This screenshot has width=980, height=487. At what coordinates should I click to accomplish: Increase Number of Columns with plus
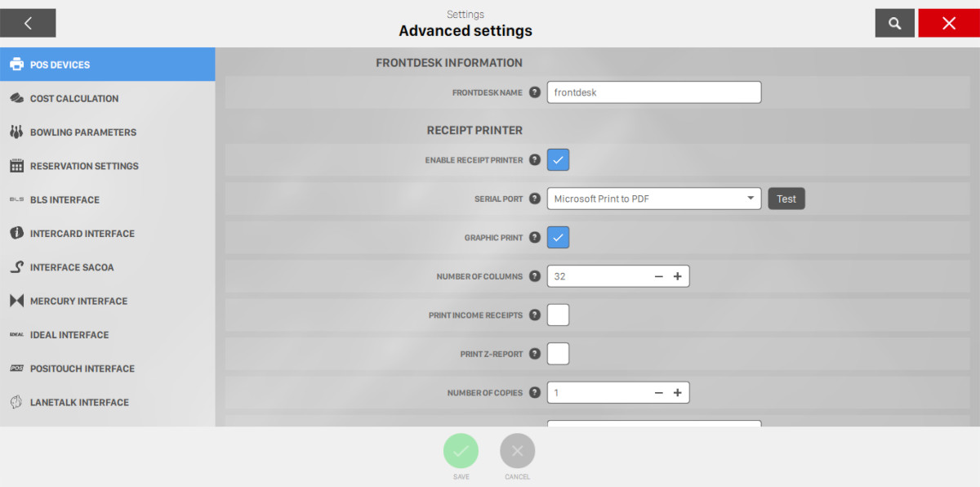point(677,276)
